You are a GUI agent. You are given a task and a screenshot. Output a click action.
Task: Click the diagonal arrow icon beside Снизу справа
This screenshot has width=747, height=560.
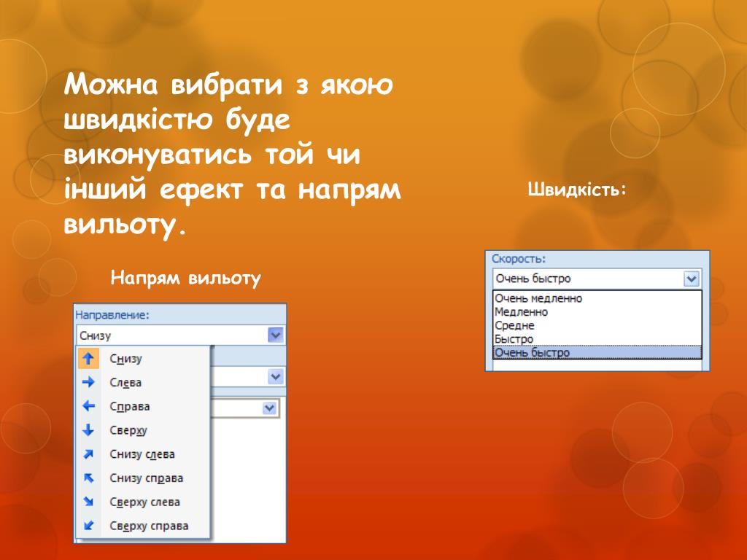[88, 478]
